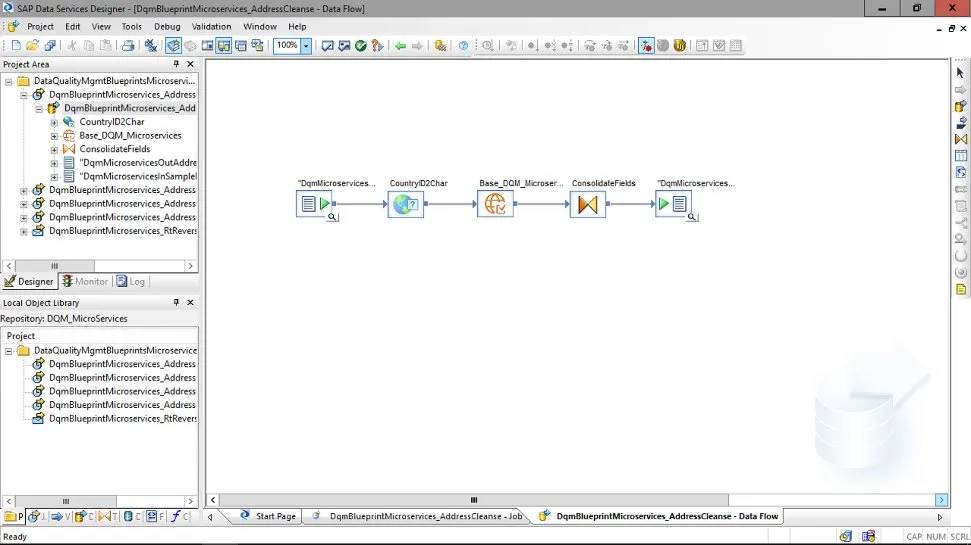The image size is (971, 545).
Task: Open the 100% zoom dropdown
Action: pyautogui.click(x=306, y=46)
